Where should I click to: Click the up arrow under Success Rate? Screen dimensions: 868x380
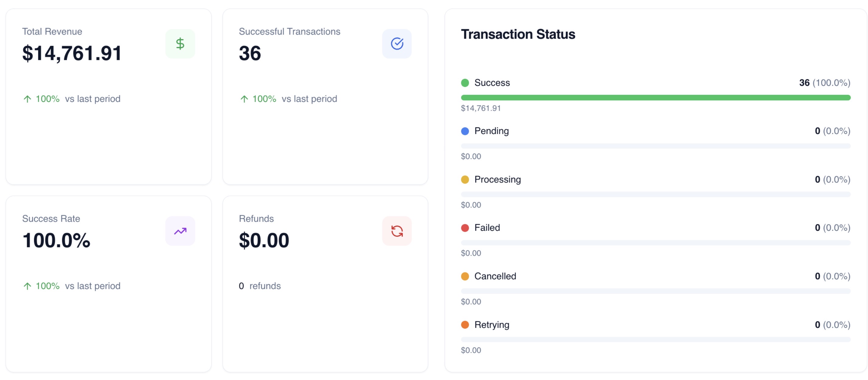tap(27, 286)
